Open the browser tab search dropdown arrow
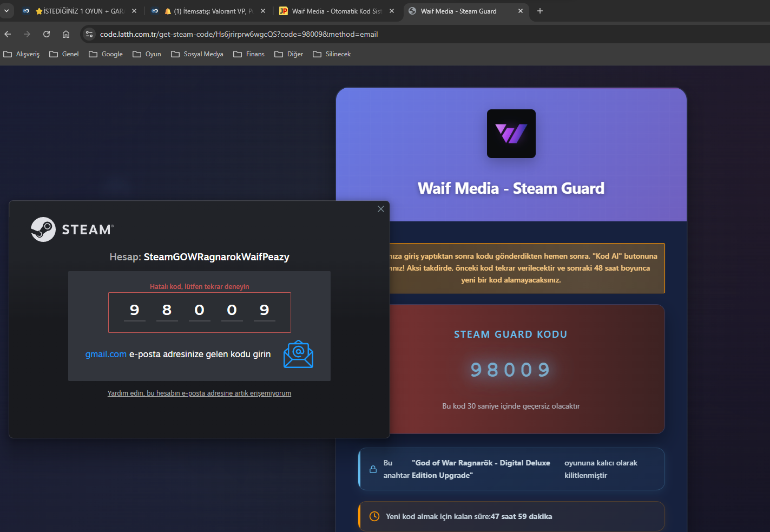The width and height of the screenshot is (770, 532). [x=6, y=11]
